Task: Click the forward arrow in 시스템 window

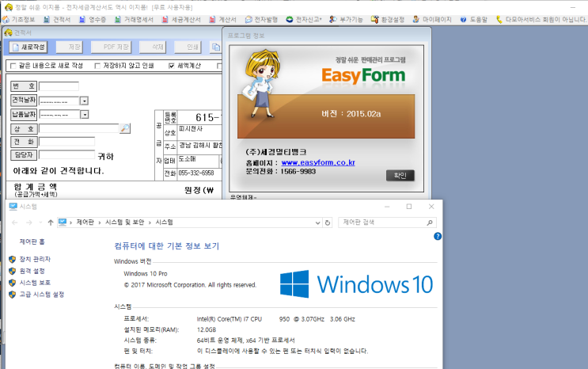Action: point(28,223)
